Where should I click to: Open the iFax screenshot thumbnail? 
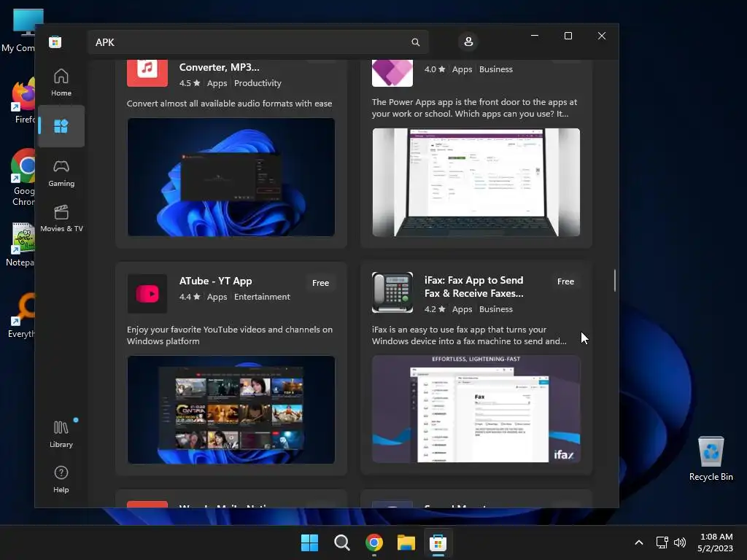point(476,408)
